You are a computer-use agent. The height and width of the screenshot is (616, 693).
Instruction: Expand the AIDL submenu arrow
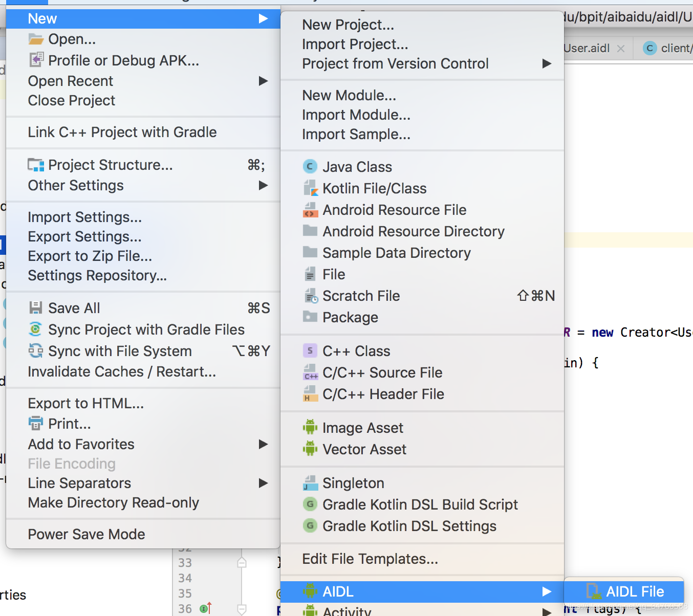tap(547, 591)
